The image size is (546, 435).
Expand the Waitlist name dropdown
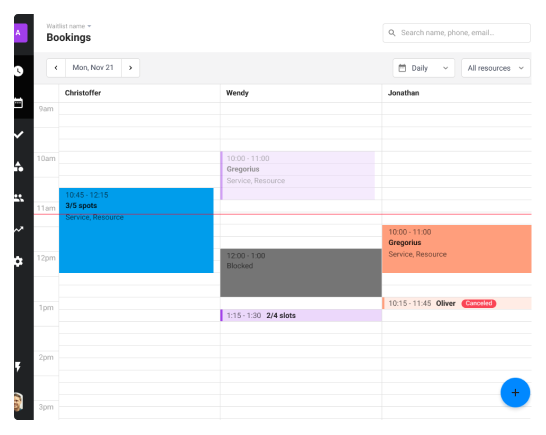(x=69, y=26)
